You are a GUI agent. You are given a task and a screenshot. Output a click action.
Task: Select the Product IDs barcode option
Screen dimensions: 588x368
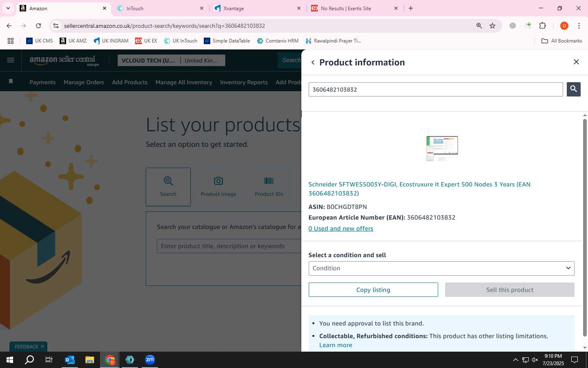click(x=269, y=186)
